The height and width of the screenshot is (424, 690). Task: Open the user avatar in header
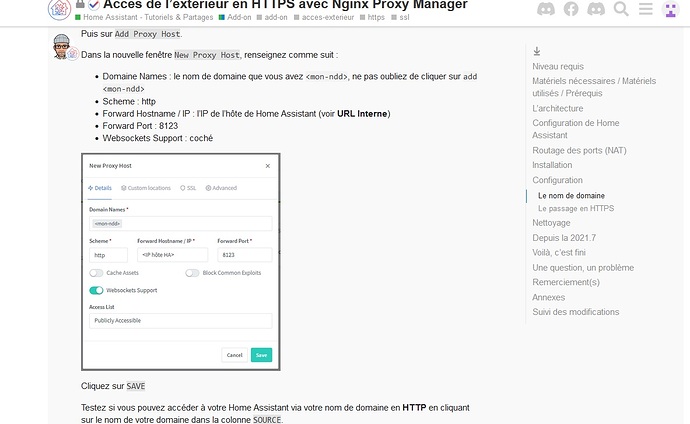pyautogui.click(x=671, y=9)
